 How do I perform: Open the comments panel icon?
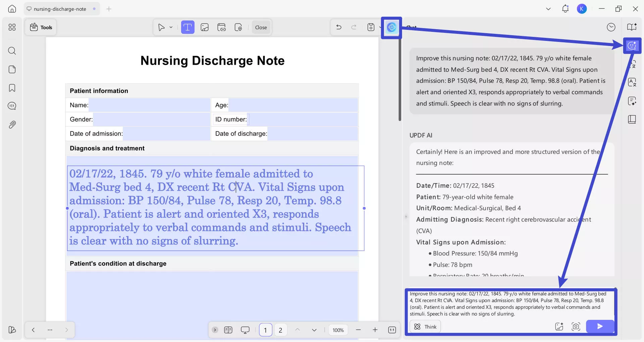pyautogui.click(x=12, y=106)
